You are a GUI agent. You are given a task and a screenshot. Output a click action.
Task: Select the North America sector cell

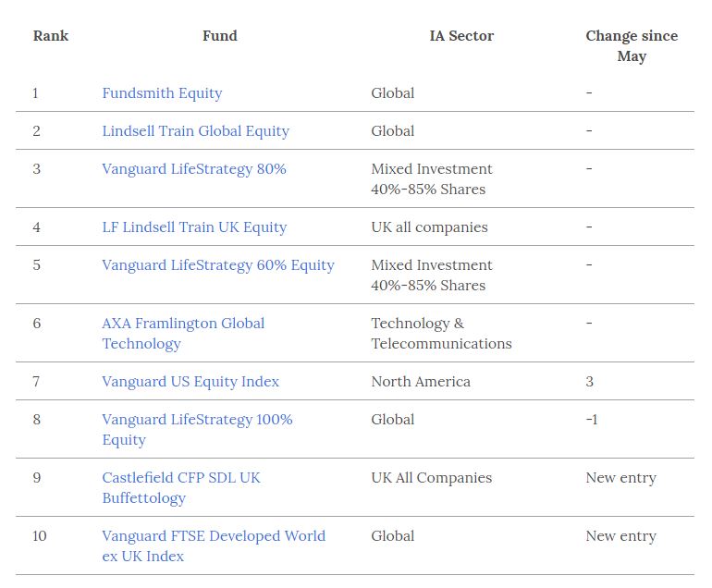tap(421, 382)
